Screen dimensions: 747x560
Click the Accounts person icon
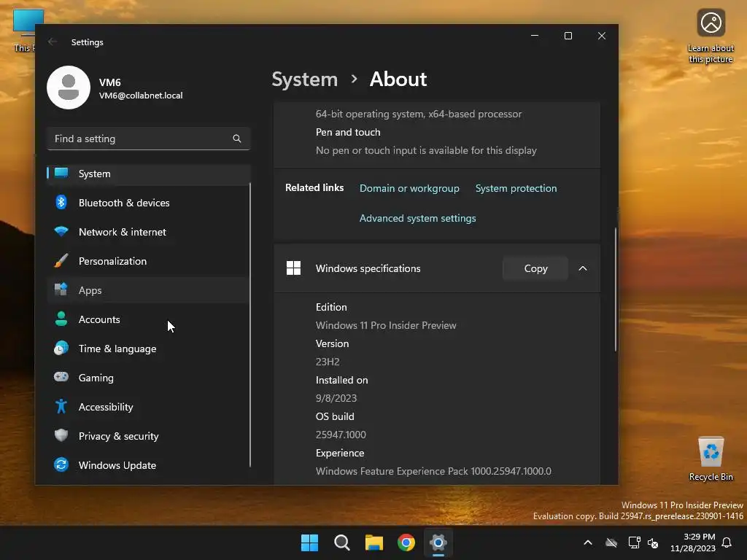pos(61,319)
